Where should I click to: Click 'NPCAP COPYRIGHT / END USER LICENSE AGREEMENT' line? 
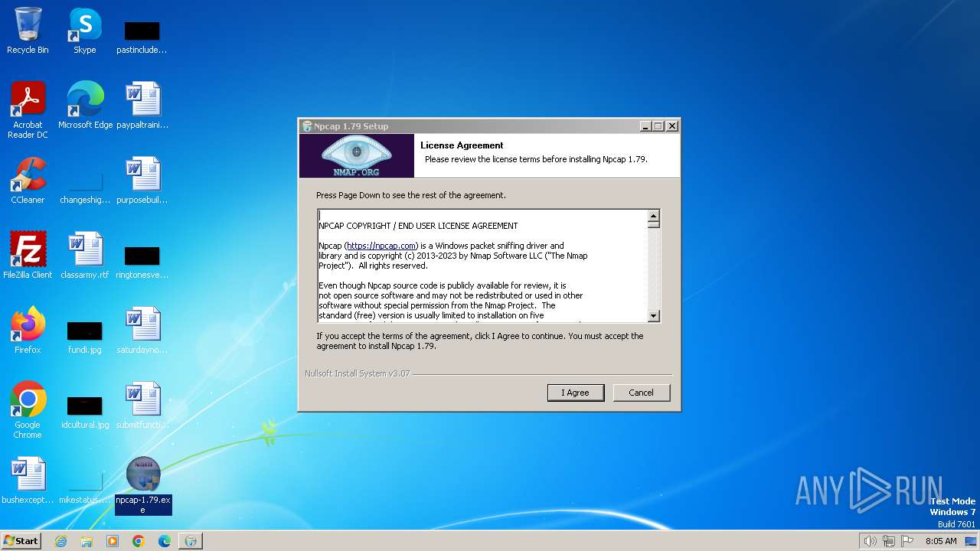click(x=418, y=226)
